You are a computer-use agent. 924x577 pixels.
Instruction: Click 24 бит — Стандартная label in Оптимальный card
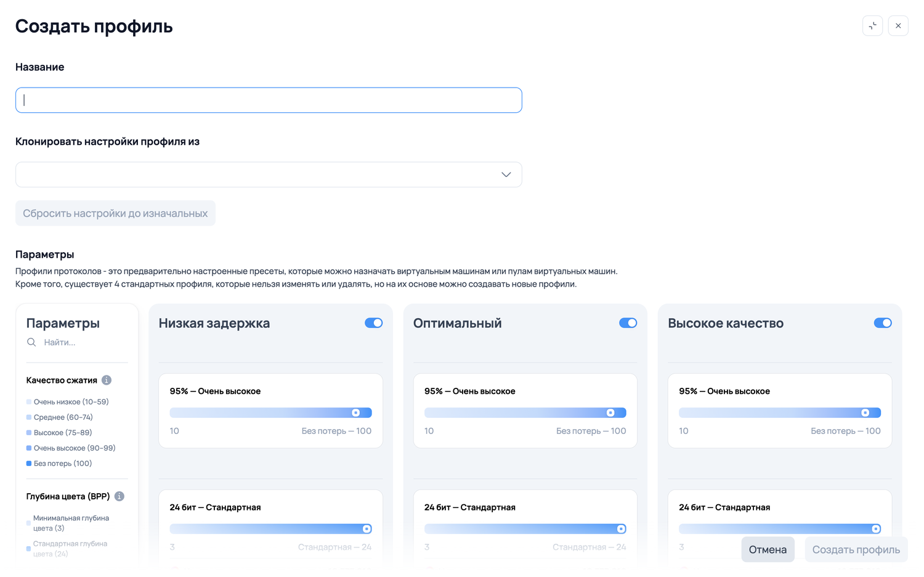pyautogui.click(x=470, y=507)
